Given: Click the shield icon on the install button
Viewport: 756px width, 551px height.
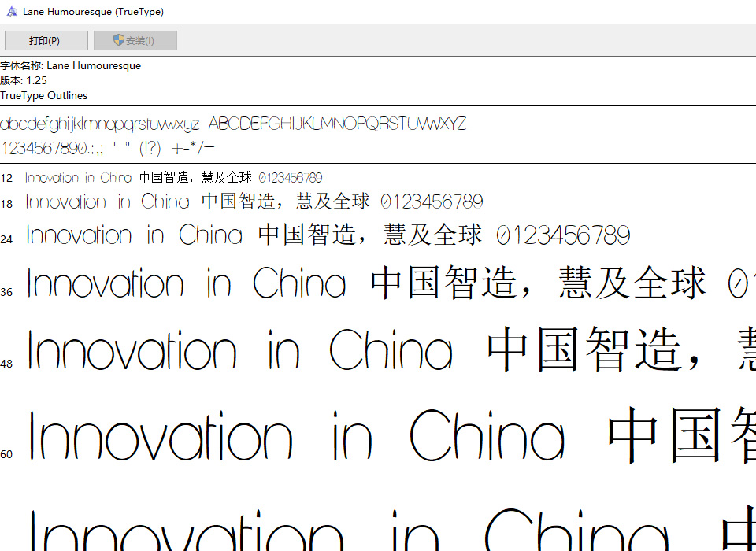Looking at the screenshot, I should point(119,40).
